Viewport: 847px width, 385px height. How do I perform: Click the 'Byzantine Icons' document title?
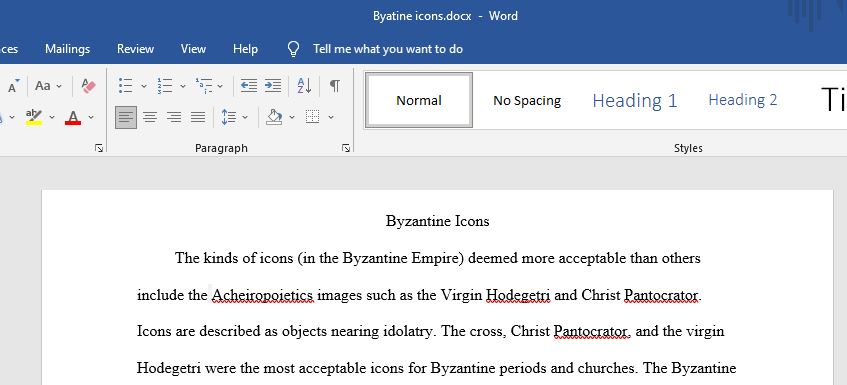point(438,221)
